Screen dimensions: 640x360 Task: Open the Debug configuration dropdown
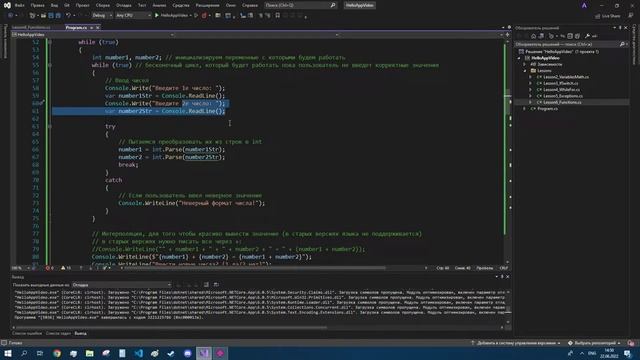102,16
